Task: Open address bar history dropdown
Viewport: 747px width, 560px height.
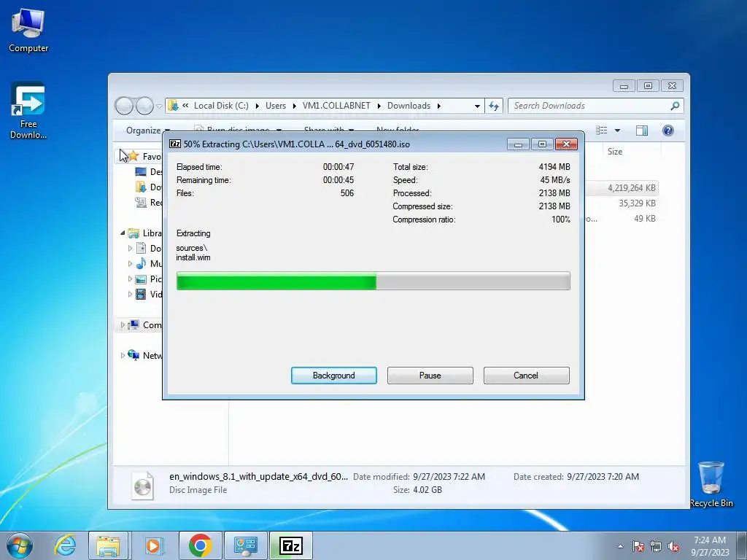Action: (477, 106)
